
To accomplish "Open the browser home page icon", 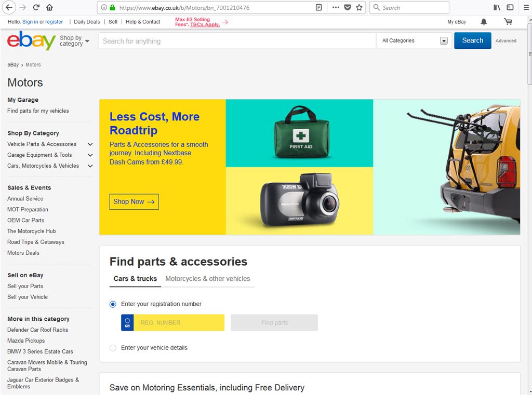I will click(49, 7).
